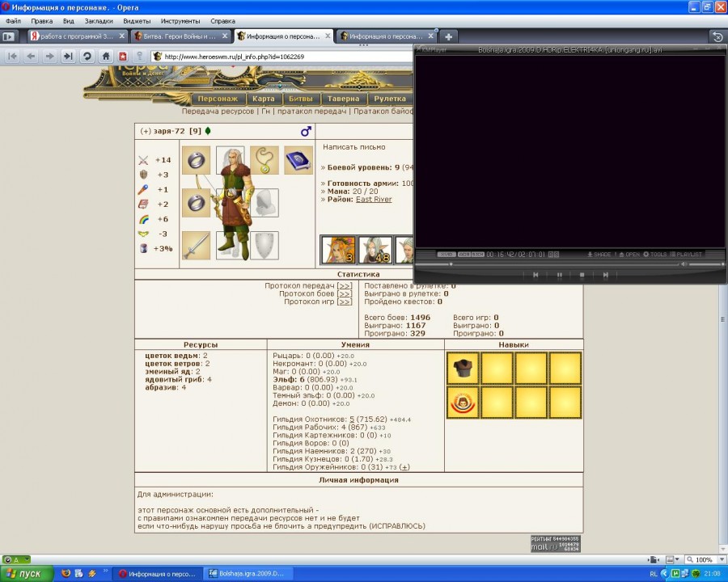728x582 pixels.
Task: Click the KMPlayer seek bar handle
Action: [451, 264]
